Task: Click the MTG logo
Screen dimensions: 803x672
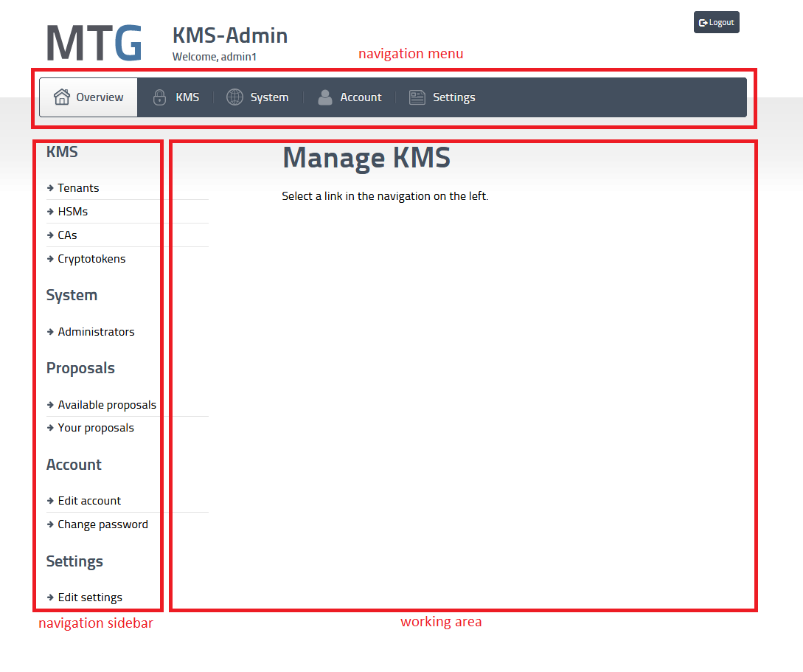Action: (x=94, y=44)
